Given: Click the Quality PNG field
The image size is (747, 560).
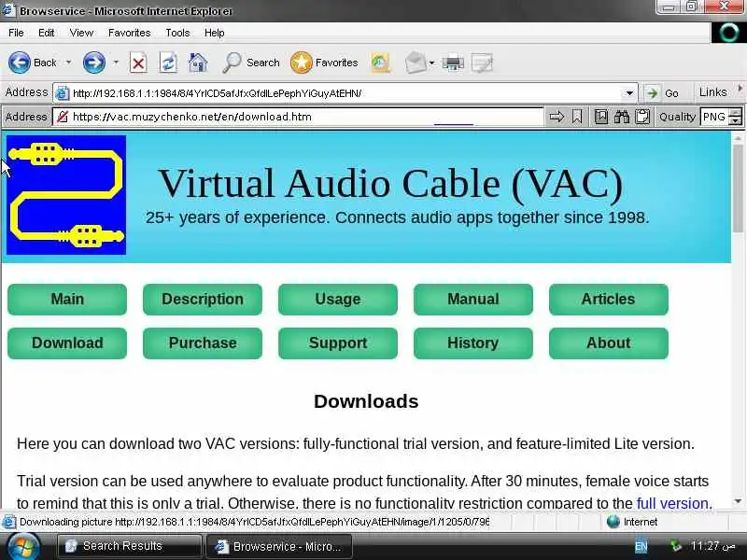Looking at the screenshot, I should click(x=715, y=117).
